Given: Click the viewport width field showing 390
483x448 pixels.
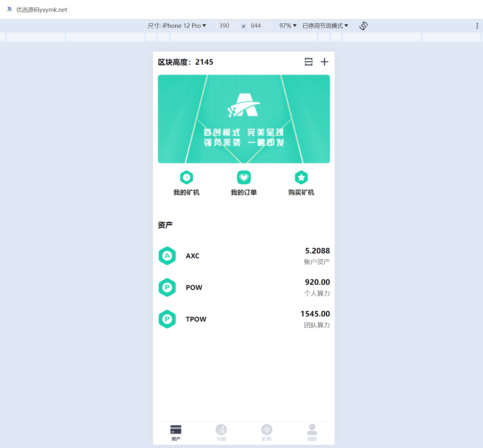Looking at the screenshot, I should (x=224, y=26).
